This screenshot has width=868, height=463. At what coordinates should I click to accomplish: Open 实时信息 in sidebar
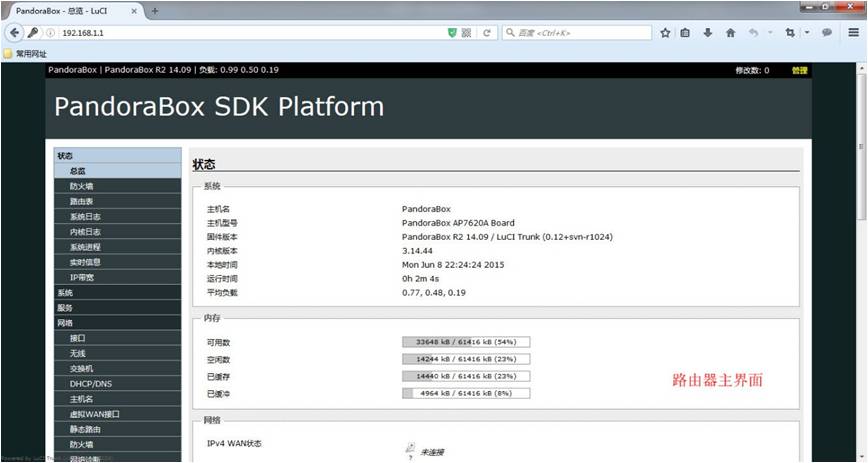pyautogui.click(x=117, y=263)
